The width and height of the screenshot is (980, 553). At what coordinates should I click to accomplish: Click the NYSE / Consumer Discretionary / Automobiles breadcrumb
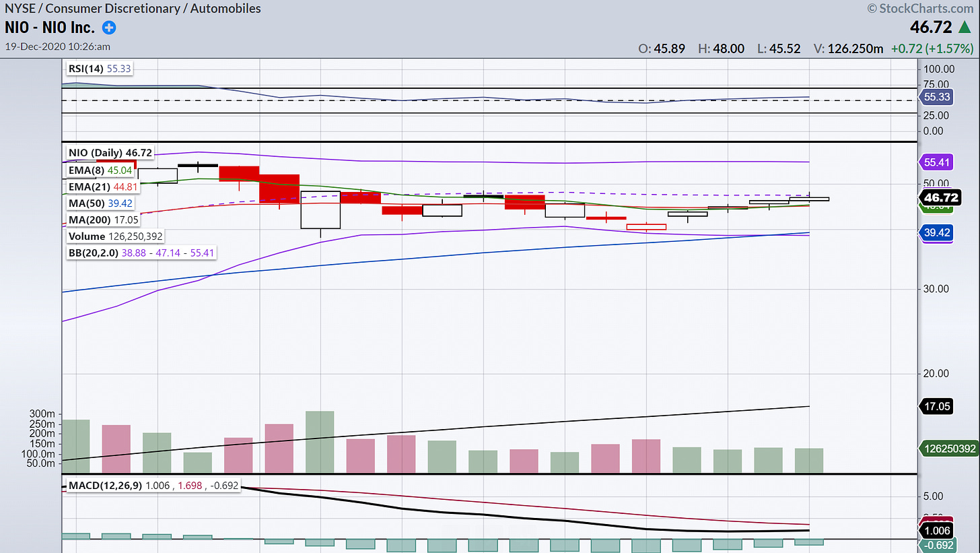133,9
